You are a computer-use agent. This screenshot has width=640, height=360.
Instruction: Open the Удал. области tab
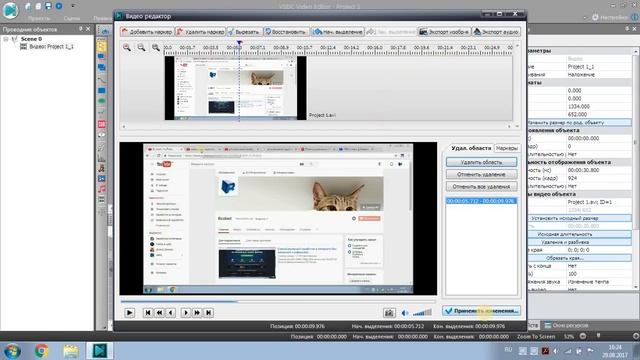471,148
